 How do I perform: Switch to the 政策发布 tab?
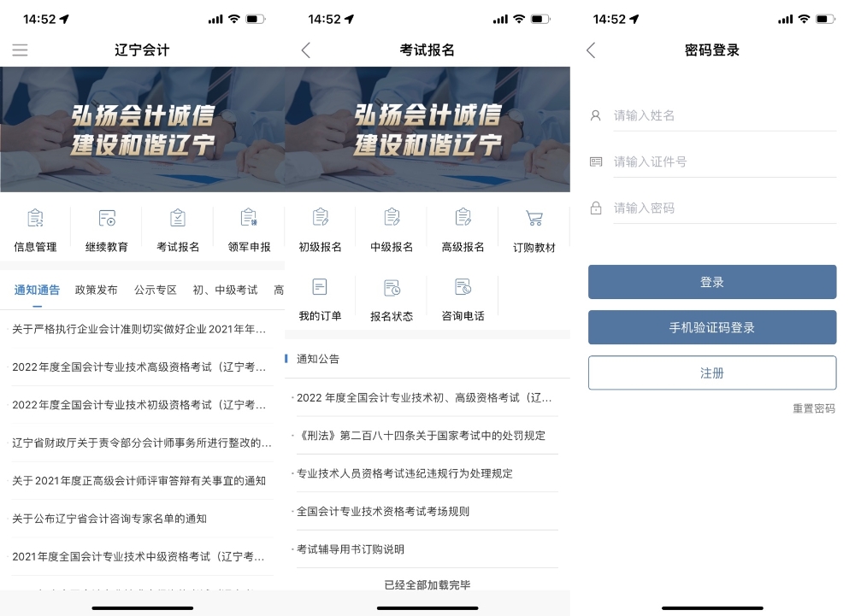click(95, 290)
